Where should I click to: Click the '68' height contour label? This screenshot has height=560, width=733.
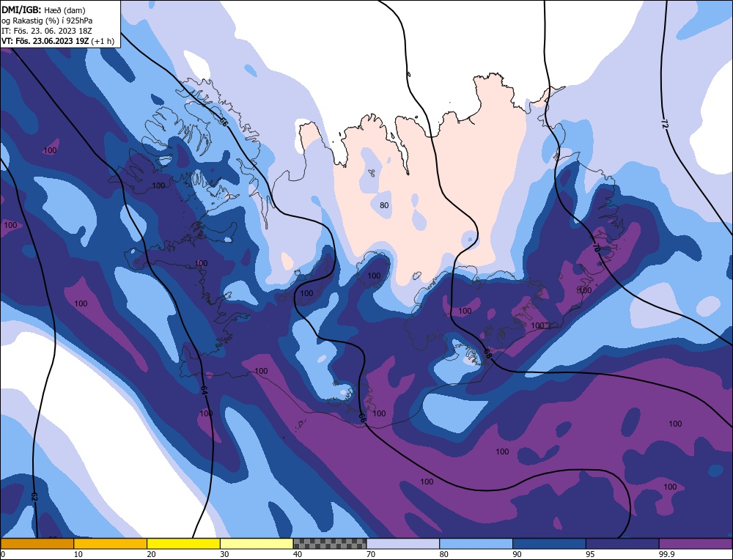click(488, 354)
